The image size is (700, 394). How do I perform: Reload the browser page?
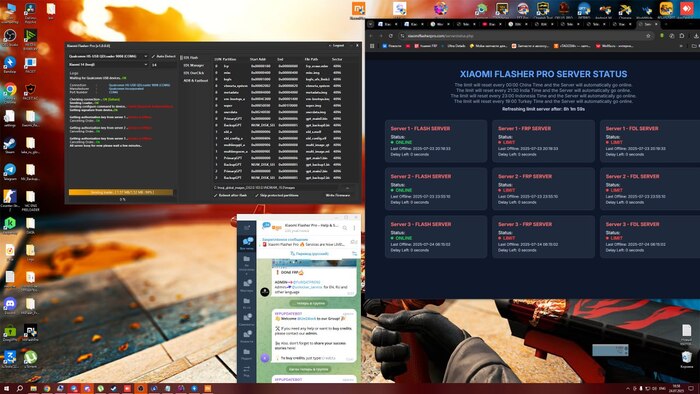coord(391,36)
